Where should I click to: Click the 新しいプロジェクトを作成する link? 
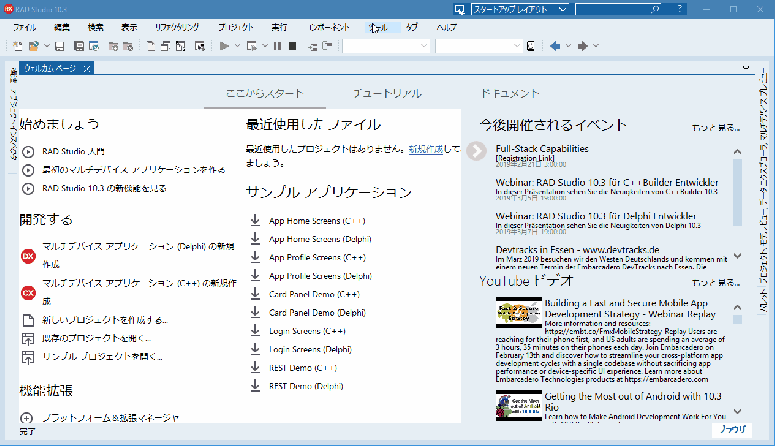click(x=105, y=320)
